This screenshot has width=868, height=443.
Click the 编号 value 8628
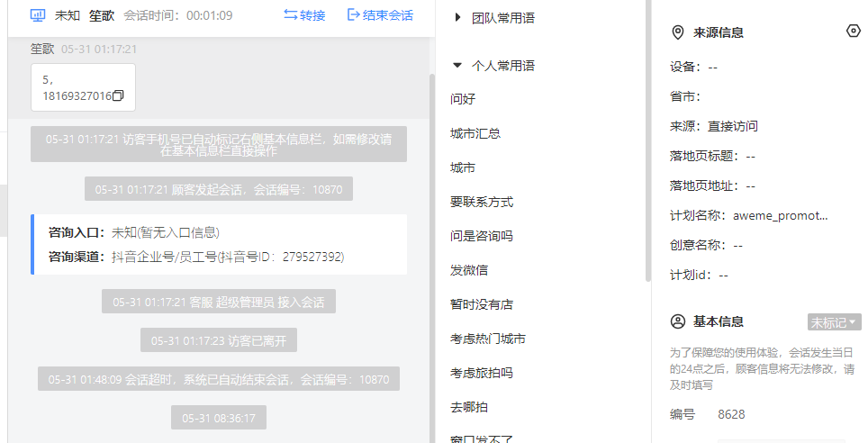coord(731,414)
